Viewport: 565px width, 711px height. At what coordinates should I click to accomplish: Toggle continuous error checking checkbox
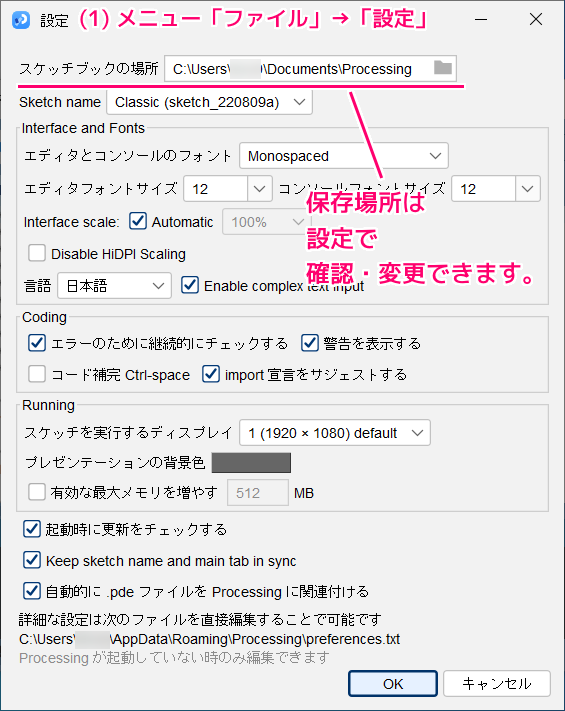37,343
